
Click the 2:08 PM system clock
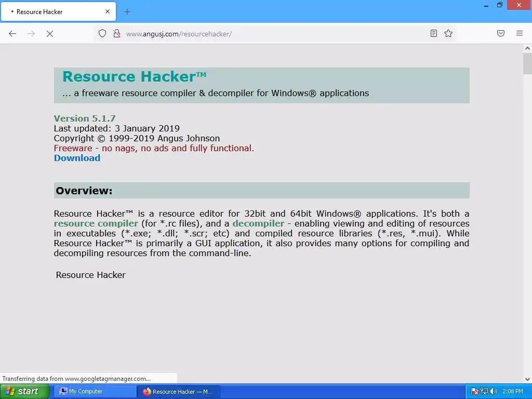513,392
